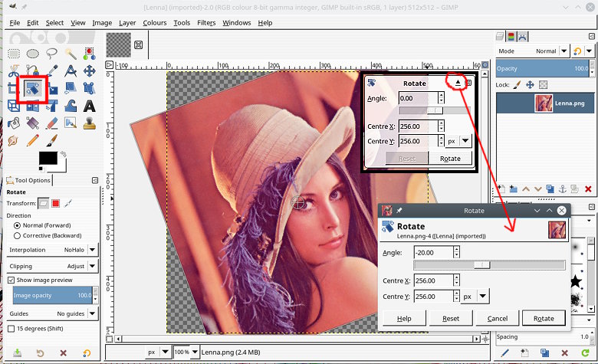Open the Colours menu
Image resolution: width=598 pixels, height=364 pixels.
154,23
